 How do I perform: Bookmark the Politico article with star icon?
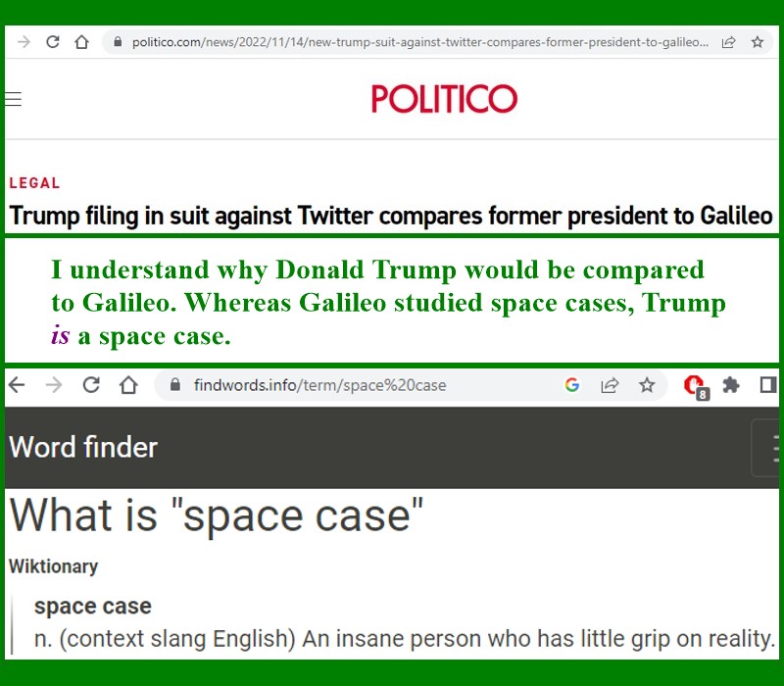757,42
